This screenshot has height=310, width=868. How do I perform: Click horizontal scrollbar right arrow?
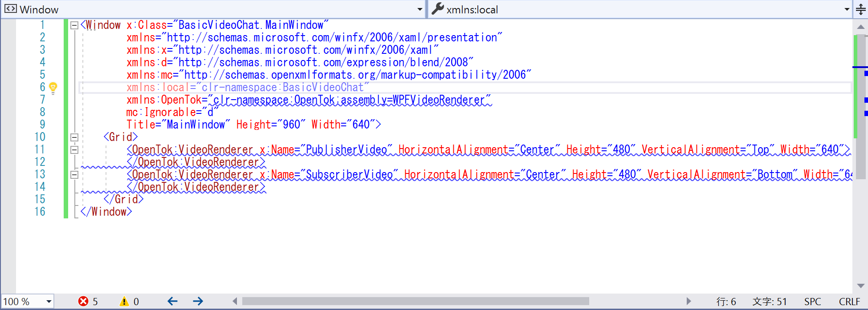(x=689, y=302)
